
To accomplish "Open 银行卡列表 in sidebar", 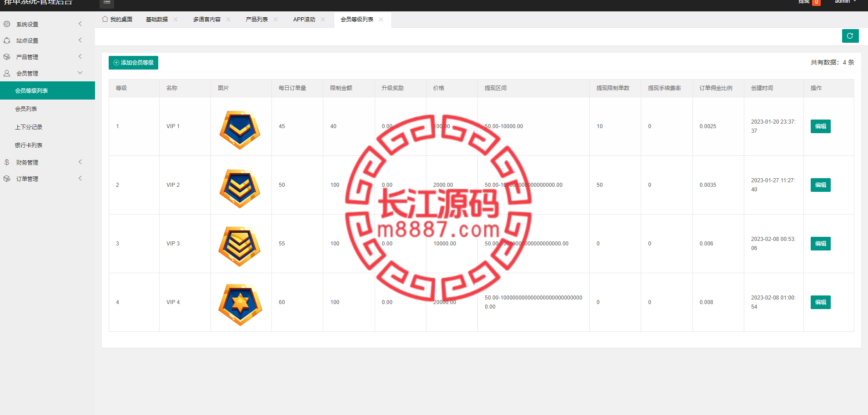I will (x=47, y=145).
